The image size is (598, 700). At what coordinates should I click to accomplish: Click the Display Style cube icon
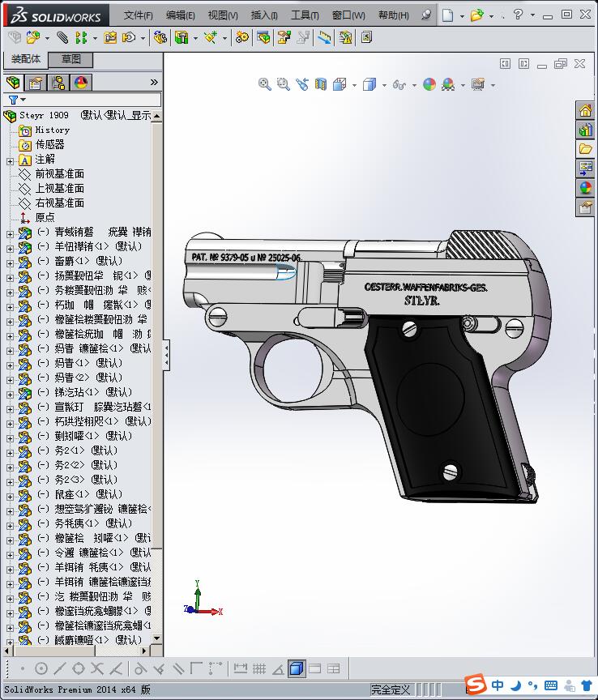369,84
